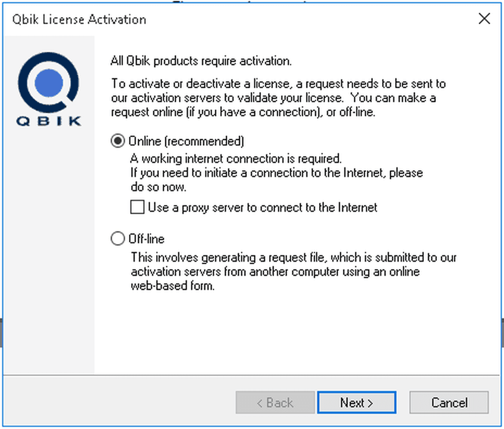This screenshot has width=504, height=429.
Task: Click the paragraph about activation servers
Action: 278,98
